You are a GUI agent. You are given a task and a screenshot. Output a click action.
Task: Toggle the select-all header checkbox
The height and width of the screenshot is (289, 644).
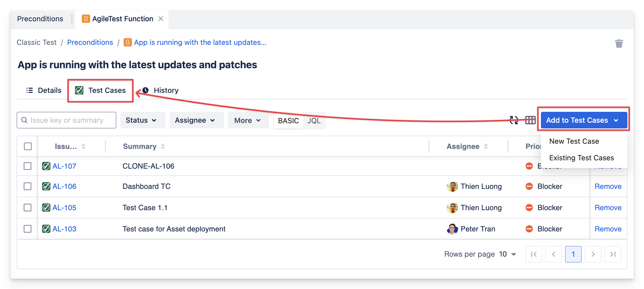(x=28, y=146)
